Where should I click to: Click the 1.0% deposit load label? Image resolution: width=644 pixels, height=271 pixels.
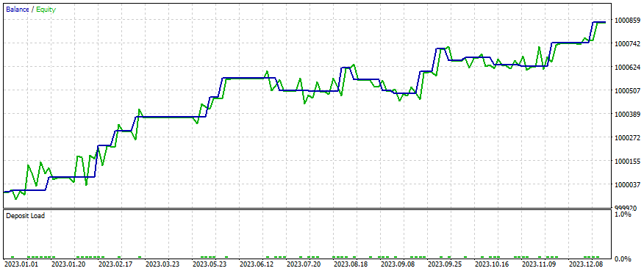623,214
